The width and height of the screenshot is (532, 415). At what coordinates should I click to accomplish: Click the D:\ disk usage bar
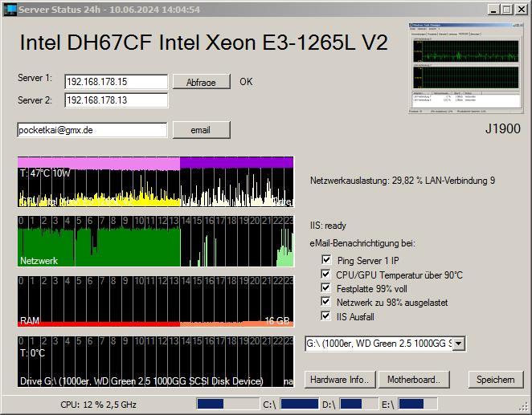358,404
